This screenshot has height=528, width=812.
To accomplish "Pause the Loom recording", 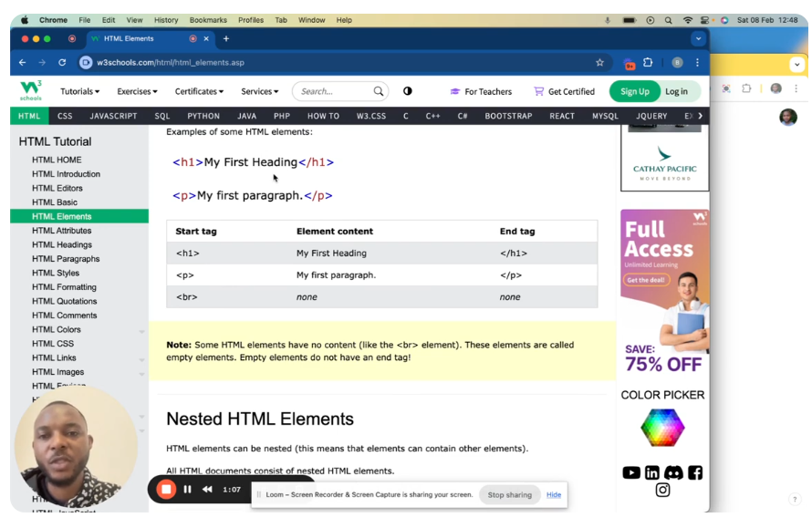I will pyautogui.click(x=187, y=489).
